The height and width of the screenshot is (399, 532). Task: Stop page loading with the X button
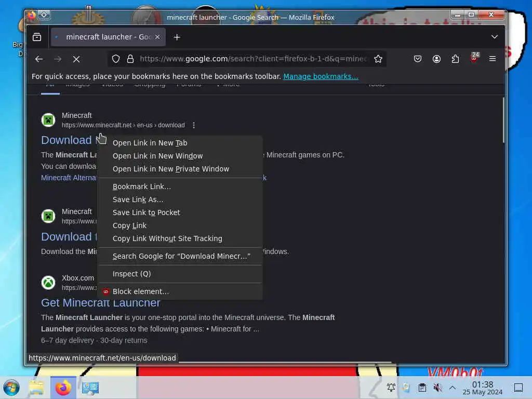(x=76, y=59)
